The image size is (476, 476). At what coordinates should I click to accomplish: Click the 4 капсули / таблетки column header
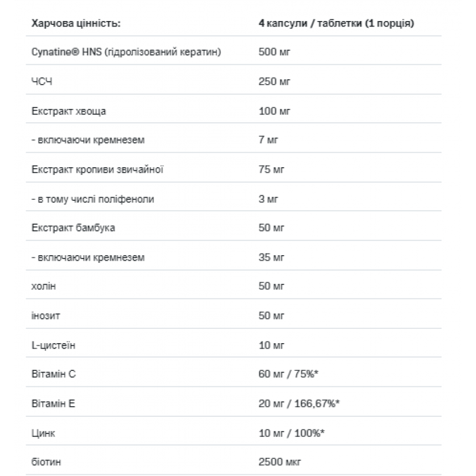(x=337, y=23)
